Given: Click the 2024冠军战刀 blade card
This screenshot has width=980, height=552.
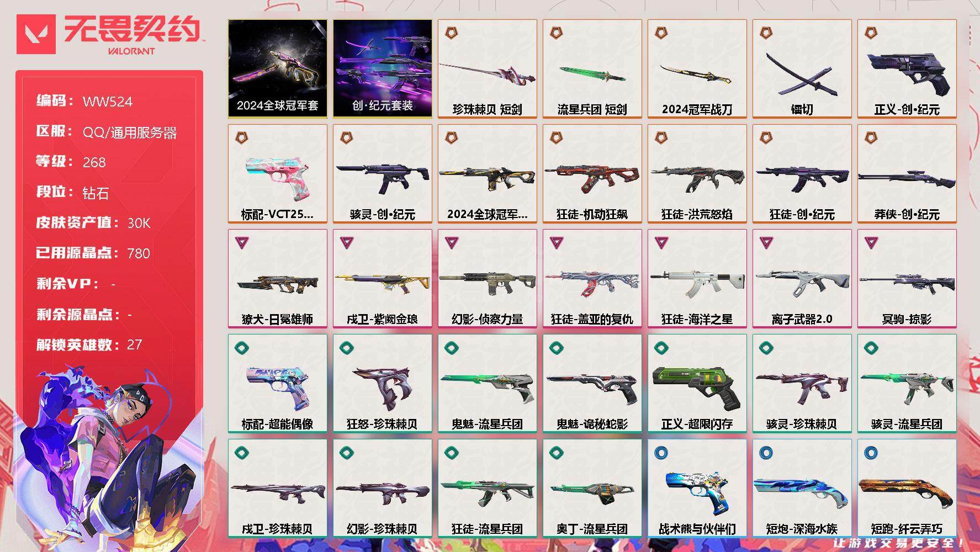Looking at the screenshot, I should click(x=697, y=69).
